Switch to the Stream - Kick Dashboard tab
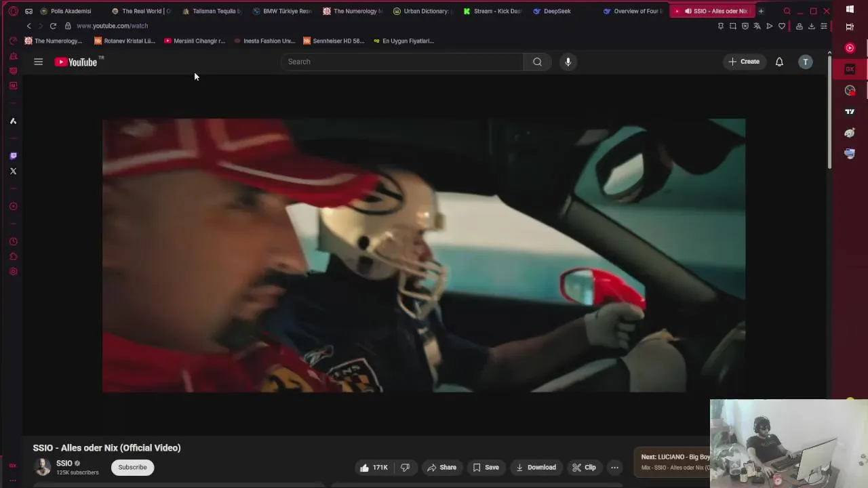868x488 pixels. click(493, 11)
